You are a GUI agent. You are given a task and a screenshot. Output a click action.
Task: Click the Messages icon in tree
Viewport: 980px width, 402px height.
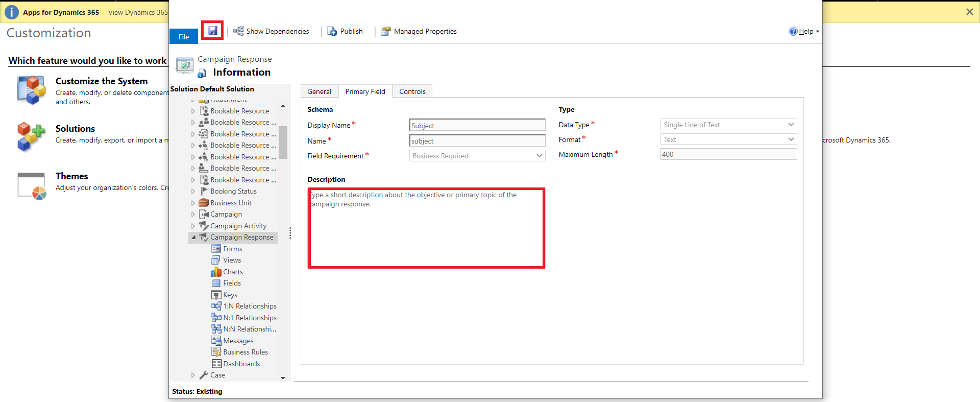(x=216, y=341)
